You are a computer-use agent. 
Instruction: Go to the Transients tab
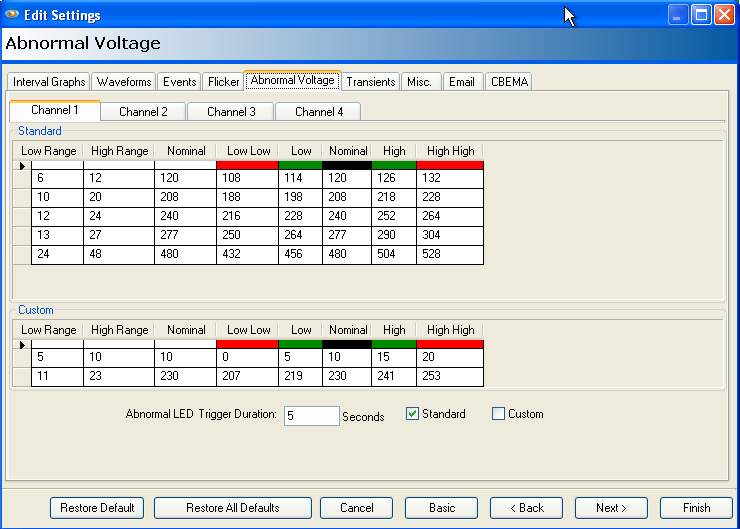click(370, 82)
